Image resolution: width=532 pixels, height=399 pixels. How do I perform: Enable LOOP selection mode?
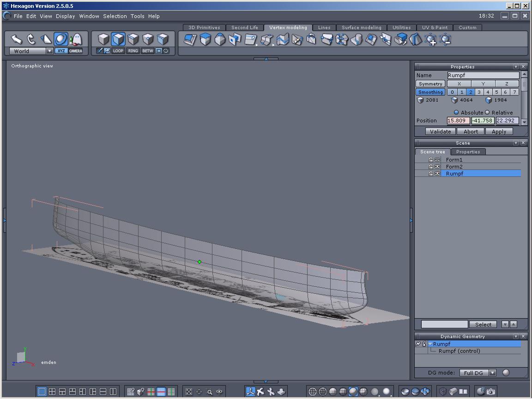118,51
